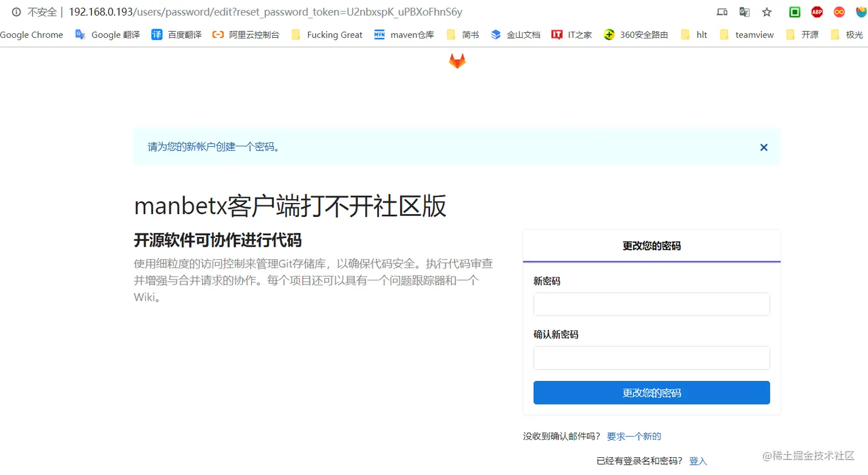
Task: Click the 新密码 field label
Action: tap(547, 281)
